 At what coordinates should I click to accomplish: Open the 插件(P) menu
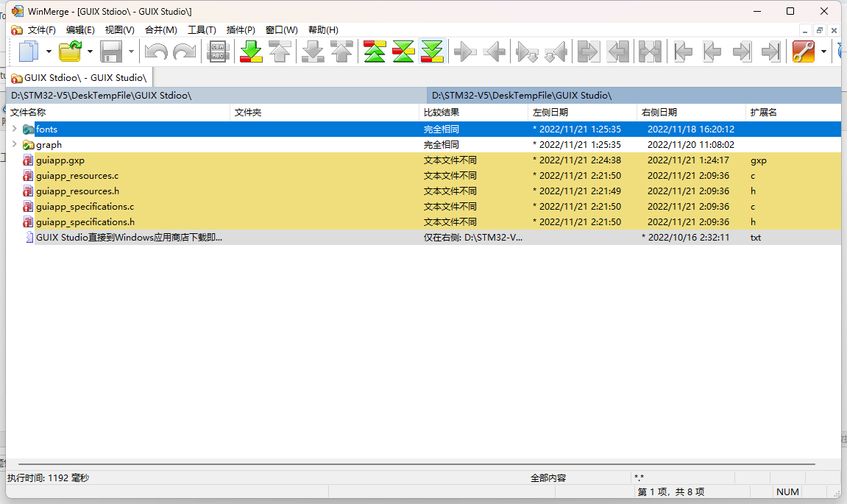(x=241, y=30)
